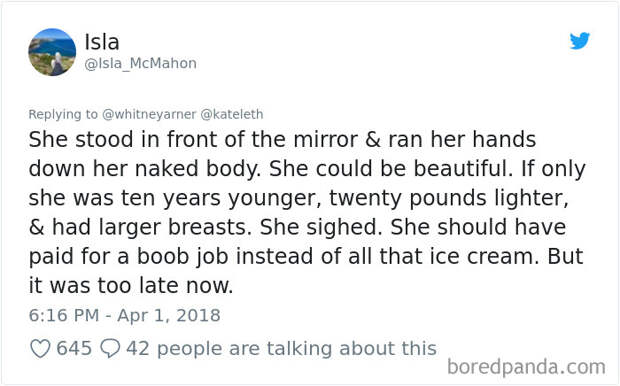Image resolution: width=620 pixels, height=386 pixels.
Task: Click the words 'boob job' in the tweet
Action: (183, 256)
